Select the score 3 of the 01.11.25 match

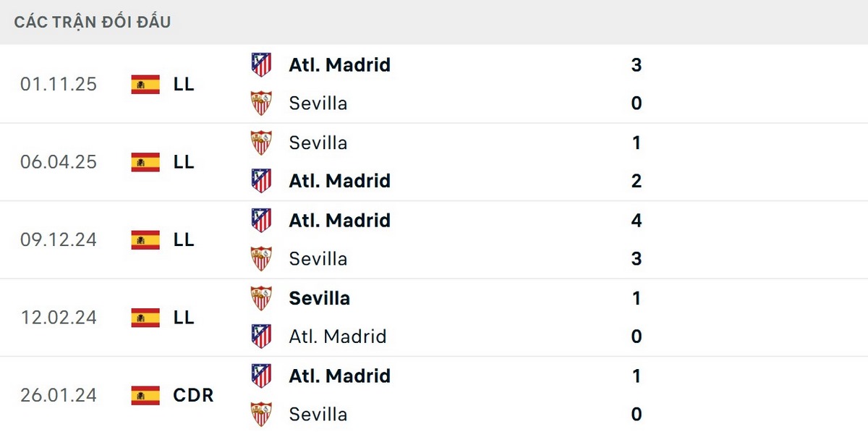[636, 64]
